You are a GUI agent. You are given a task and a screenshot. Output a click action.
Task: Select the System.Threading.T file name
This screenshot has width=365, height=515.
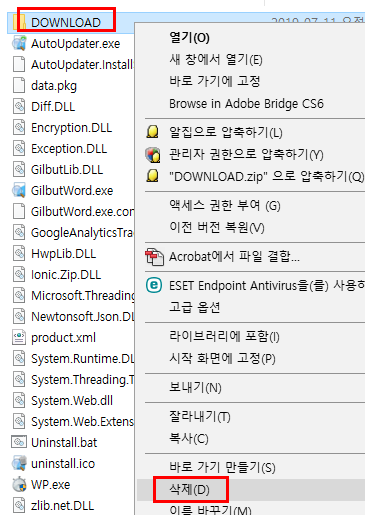tap(82, 380)
